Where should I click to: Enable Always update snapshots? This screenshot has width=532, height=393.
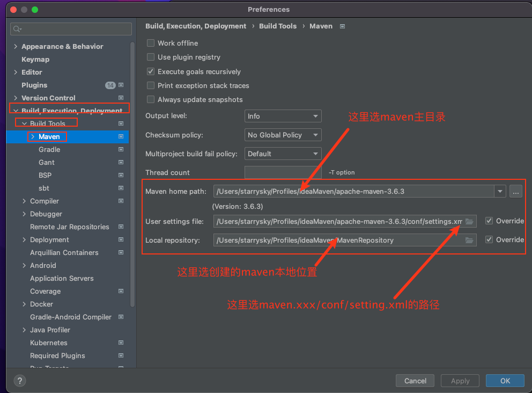point(151,99)
